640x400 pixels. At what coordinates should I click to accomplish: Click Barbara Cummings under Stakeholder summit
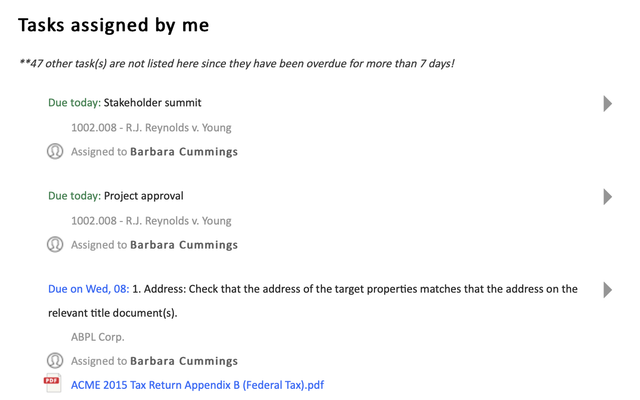click(184, 152)
